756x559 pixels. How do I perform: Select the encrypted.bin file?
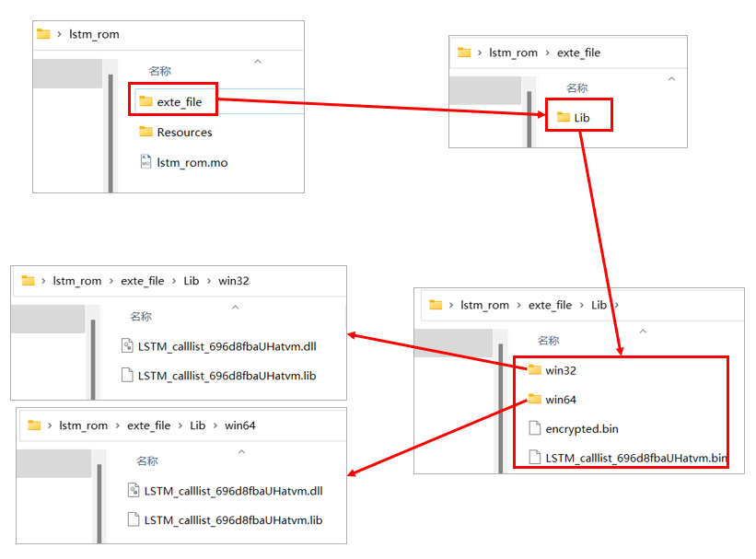click(581, 429)
